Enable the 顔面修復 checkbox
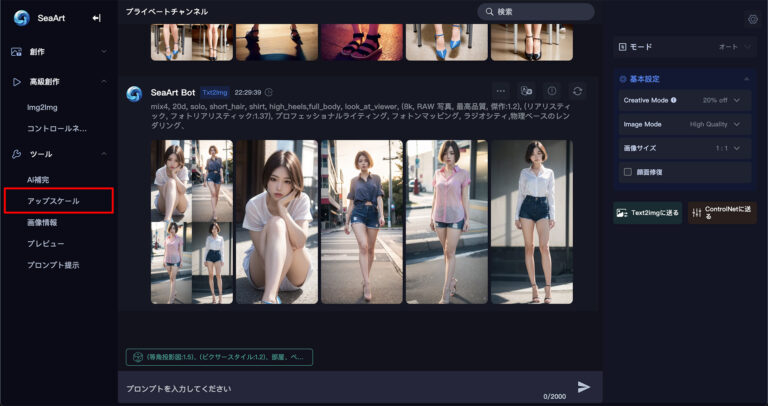This screenshot has height=406, width=768. coord(627,172)
